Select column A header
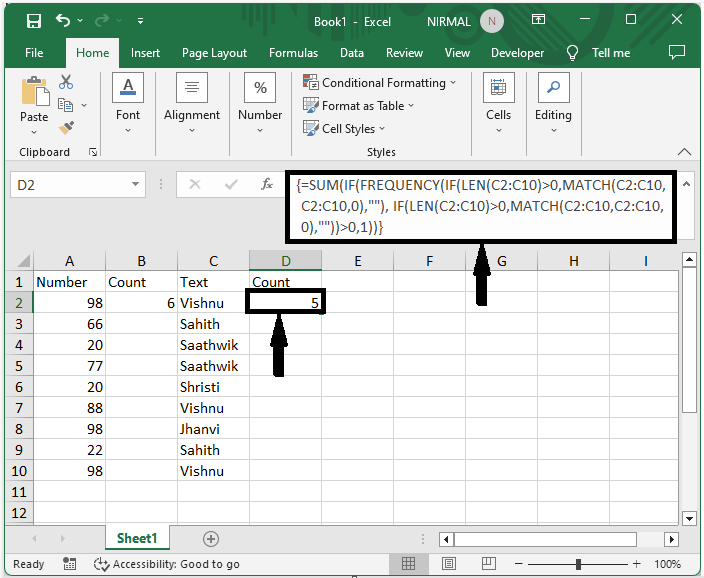This screenshot has height=578, width=704. (69, 261)
